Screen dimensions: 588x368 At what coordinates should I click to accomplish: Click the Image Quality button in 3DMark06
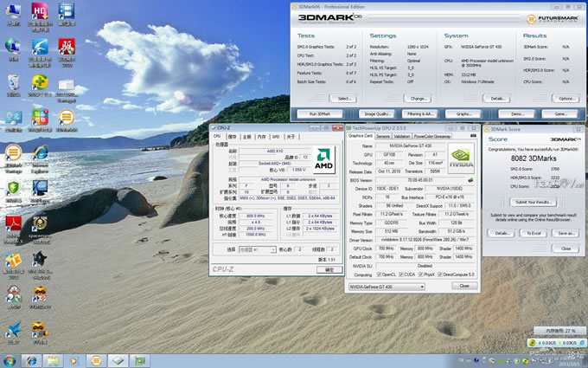[x=375, y=113]
